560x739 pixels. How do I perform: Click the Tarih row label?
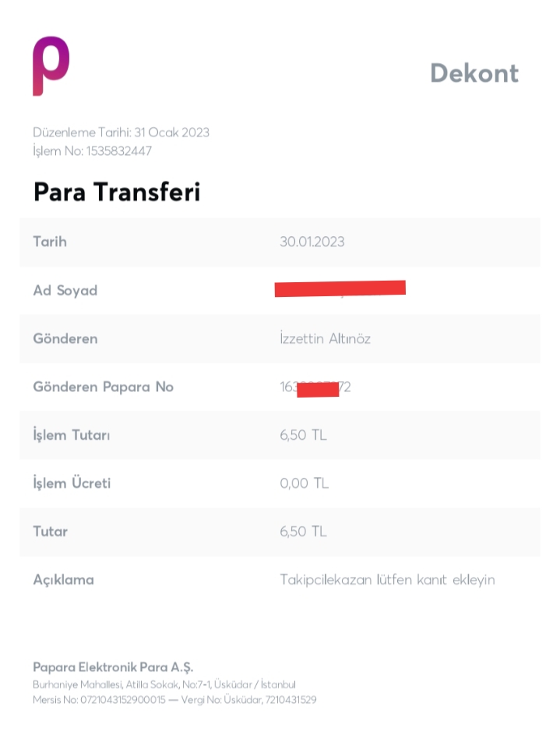[x=50, y=242]
